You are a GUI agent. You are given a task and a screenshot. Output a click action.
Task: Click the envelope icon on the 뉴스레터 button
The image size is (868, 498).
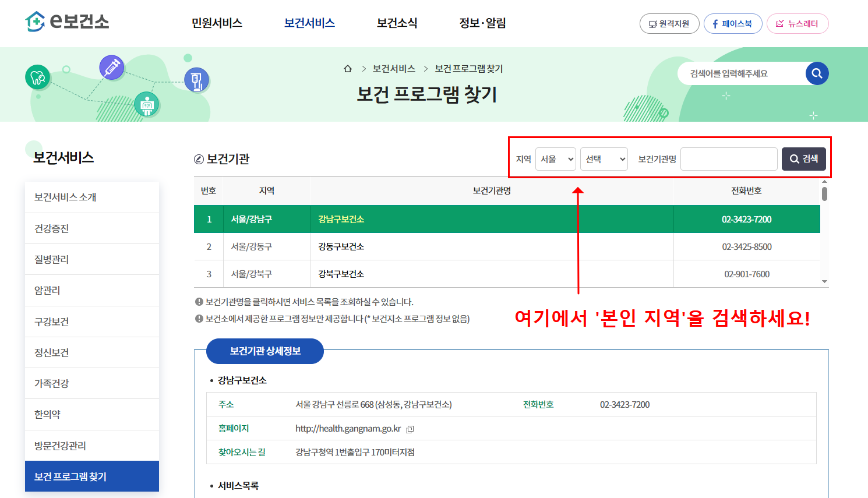(x=781, y=23)
